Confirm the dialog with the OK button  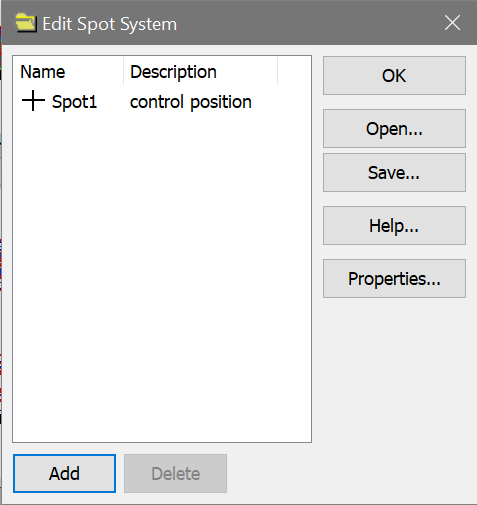[x=394, y=76]
